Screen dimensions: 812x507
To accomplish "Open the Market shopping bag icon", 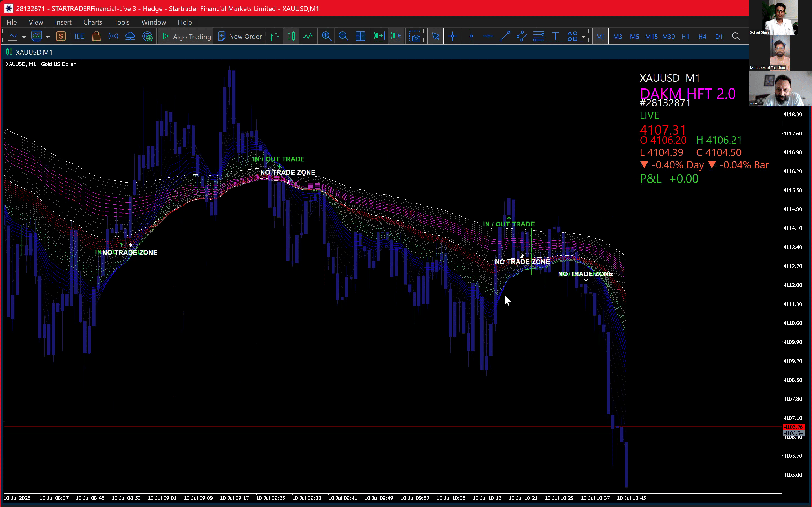I will [x=96, y=36].
